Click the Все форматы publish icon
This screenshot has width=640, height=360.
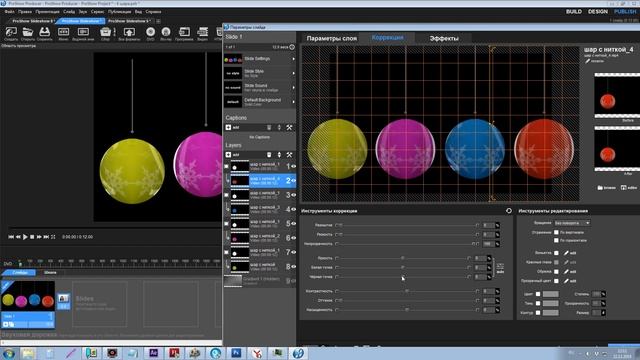tap(129, 32)
